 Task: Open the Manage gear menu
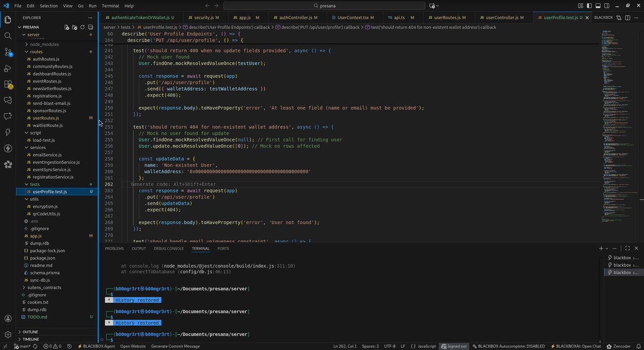[x=8, y=334]
